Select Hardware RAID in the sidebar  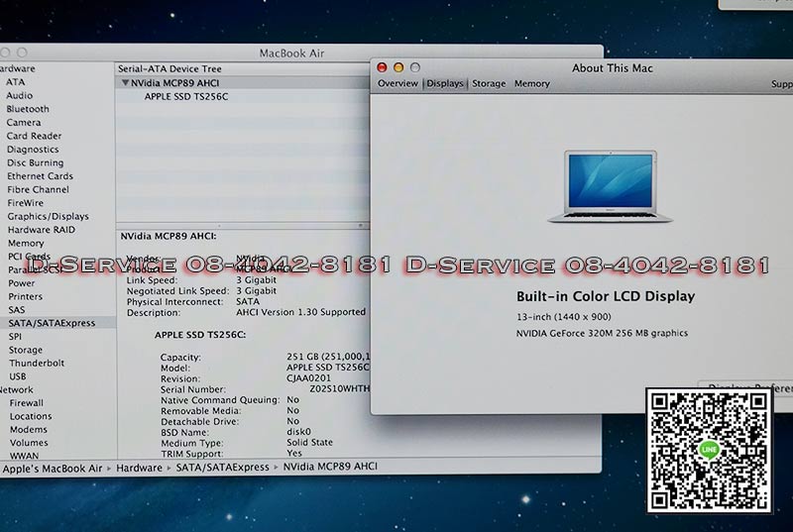[42, 230]
